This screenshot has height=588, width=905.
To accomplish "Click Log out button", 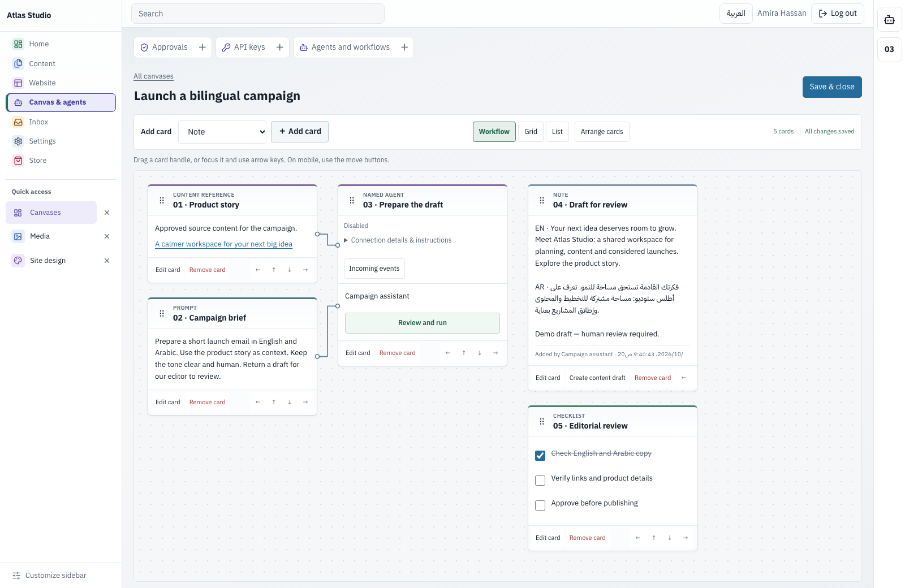I will click(x=838, y=14).
